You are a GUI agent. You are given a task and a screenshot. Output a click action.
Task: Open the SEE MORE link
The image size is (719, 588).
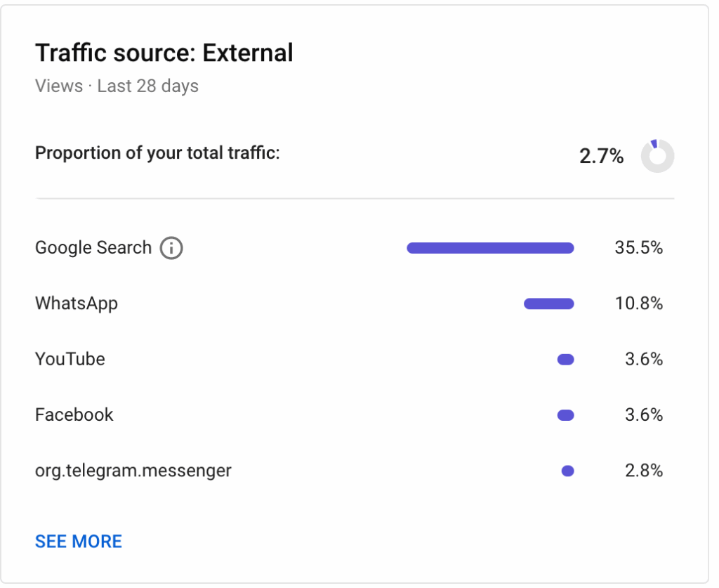79,541
